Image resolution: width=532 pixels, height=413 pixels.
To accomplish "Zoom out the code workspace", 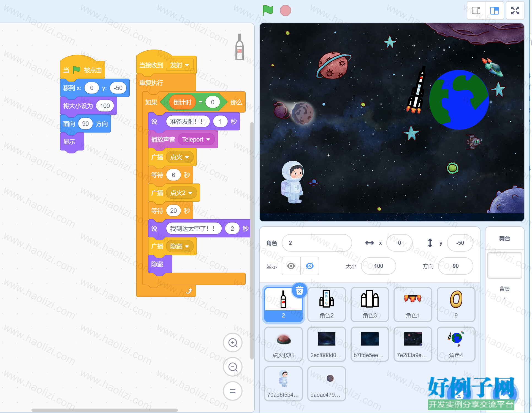I will 233,367.
